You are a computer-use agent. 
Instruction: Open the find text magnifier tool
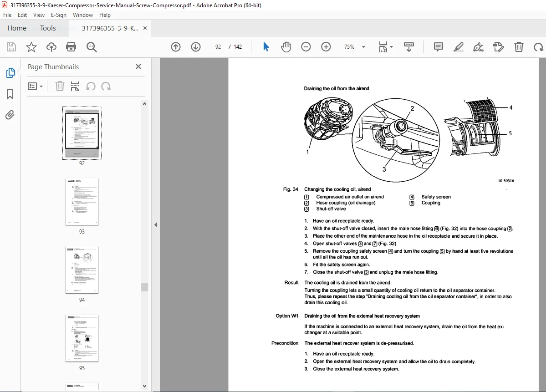click(92, 47)
